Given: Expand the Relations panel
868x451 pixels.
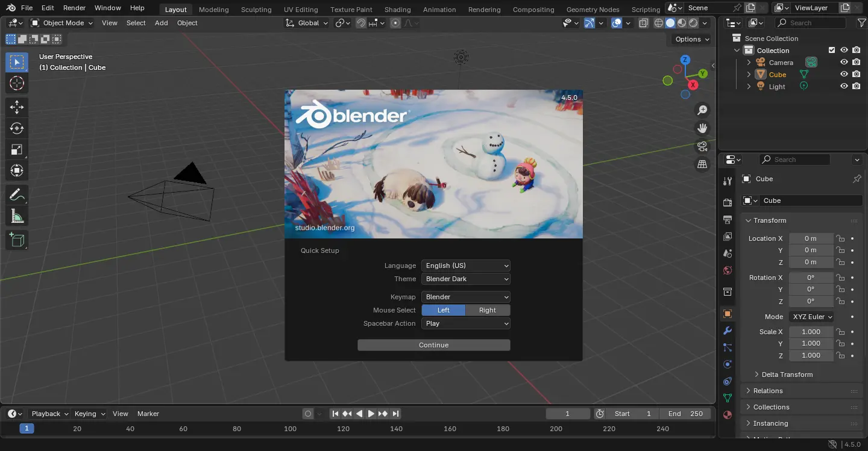Looking at the screenshot, I should click(767, 391).
